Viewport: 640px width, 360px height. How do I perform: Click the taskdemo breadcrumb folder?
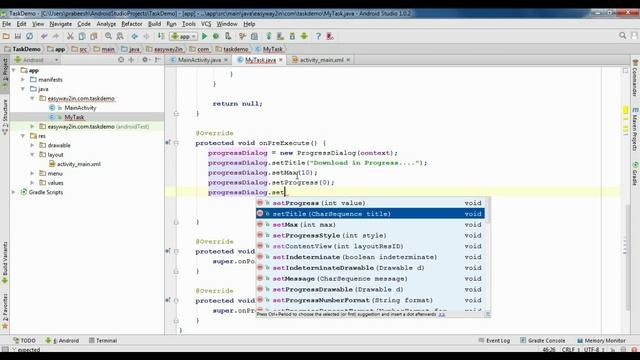coord(232,49)
